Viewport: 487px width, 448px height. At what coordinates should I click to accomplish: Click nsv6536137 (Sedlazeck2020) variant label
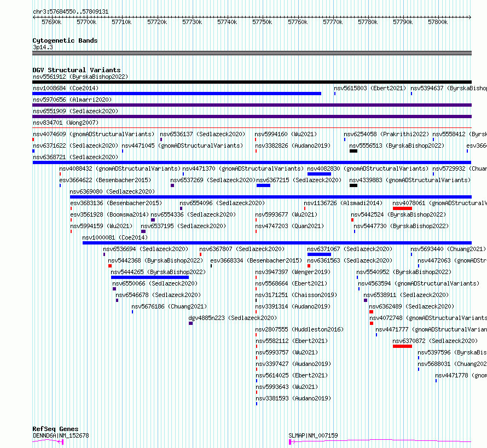point(202,134)
